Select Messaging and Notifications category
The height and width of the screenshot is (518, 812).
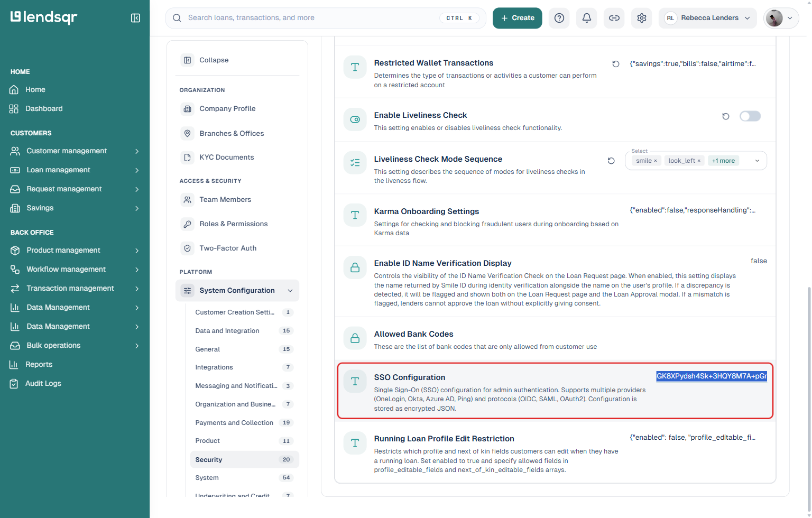(244, 386)
